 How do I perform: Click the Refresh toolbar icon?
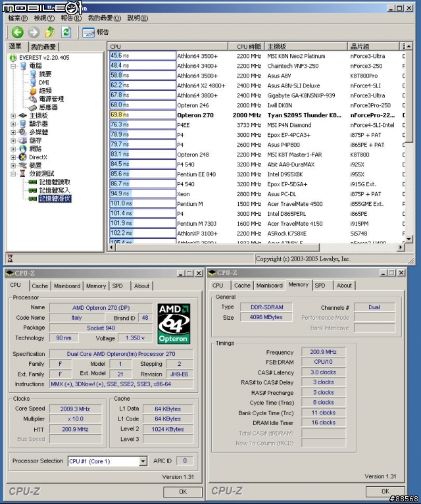click(x=66, y=32)
